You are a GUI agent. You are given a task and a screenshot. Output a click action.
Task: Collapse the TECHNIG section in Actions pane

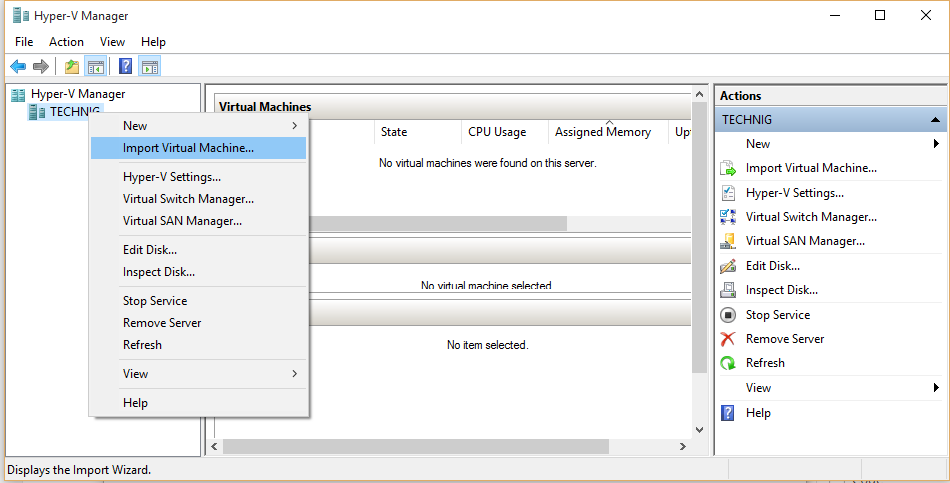coord(935,120)
